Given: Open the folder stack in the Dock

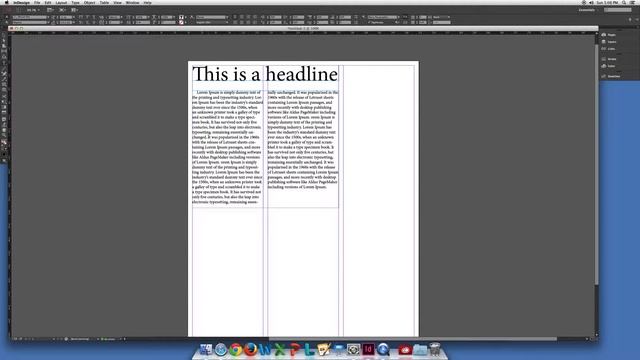Looking at the screenshot, I should tap(420, 349).
